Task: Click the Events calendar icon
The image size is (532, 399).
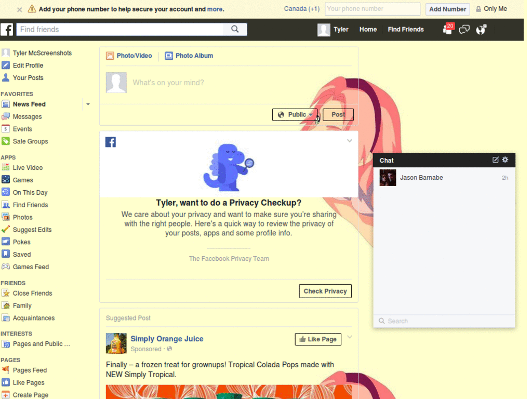Action: coord(5,129)
